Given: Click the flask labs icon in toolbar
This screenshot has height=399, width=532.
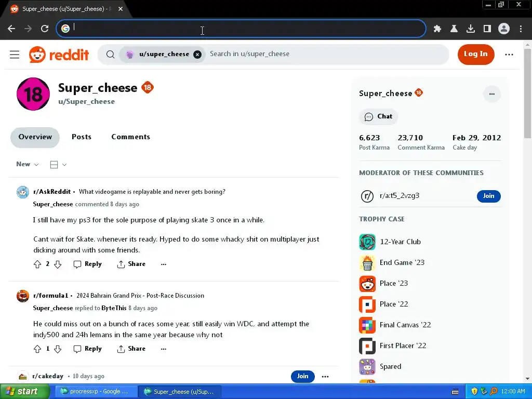Looking at the screenshot, I should tap(454, 29).
